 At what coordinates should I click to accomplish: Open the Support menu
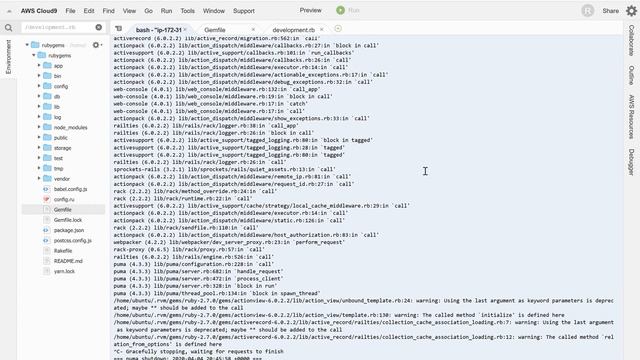[x=244, y=11]
